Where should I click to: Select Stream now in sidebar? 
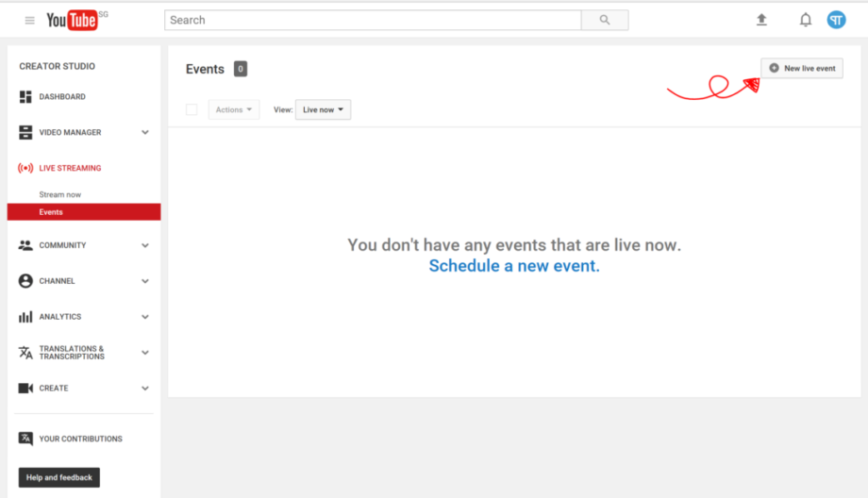pyautogui.click(x=60, y=194)
